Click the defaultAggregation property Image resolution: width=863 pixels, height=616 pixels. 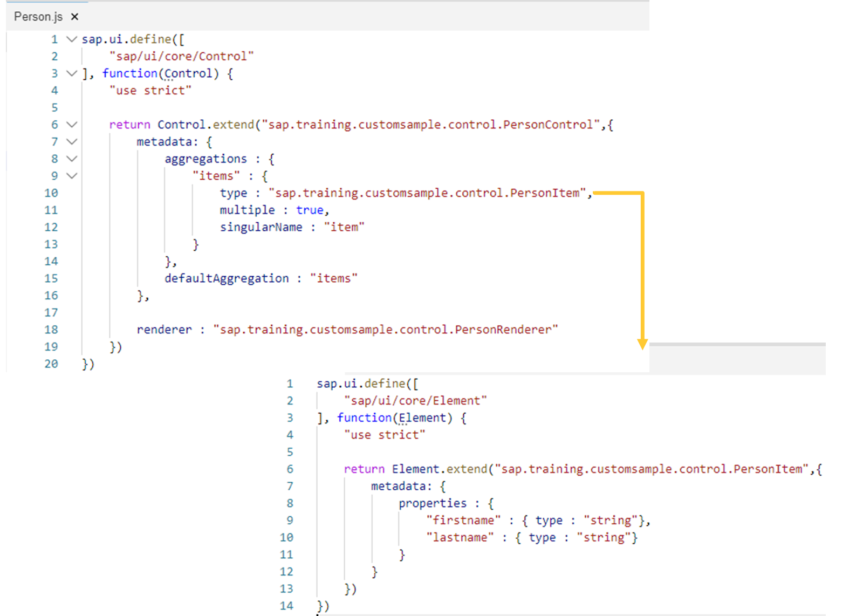pos(227,278)
